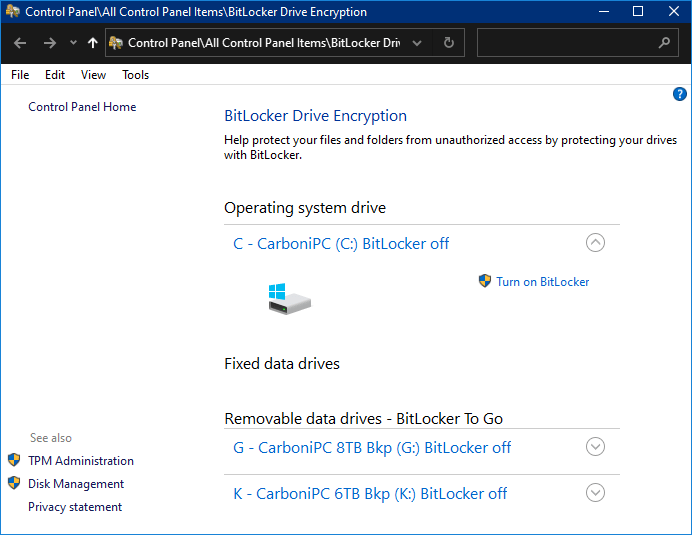This screenshot has height=535, width=692.
Task: Click Turn on BitLocker link
Action: pyautogui.click(x=542, y=282)
